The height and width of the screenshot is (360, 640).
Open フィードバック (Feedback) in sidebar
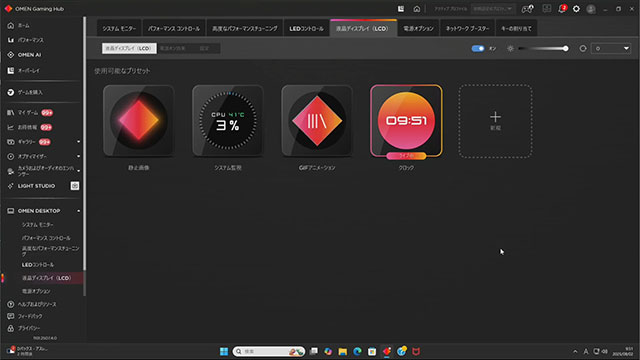click(x=24, y=316)
